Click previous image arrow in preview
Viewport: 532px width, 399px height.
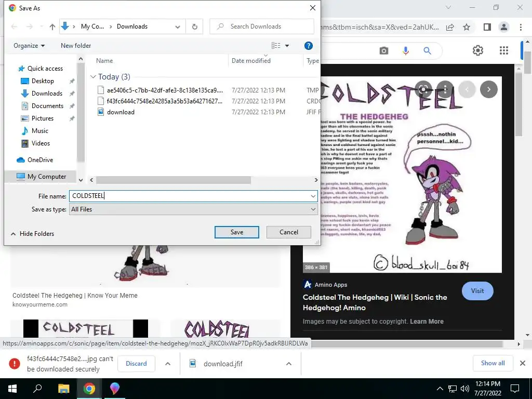(467, 89)
